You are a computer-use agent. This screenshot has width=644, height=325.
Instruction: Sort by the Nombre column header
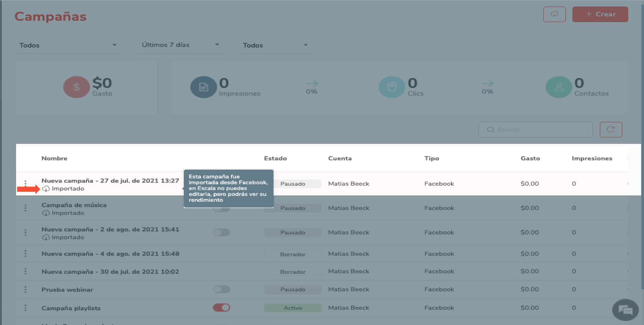[54, 158]
